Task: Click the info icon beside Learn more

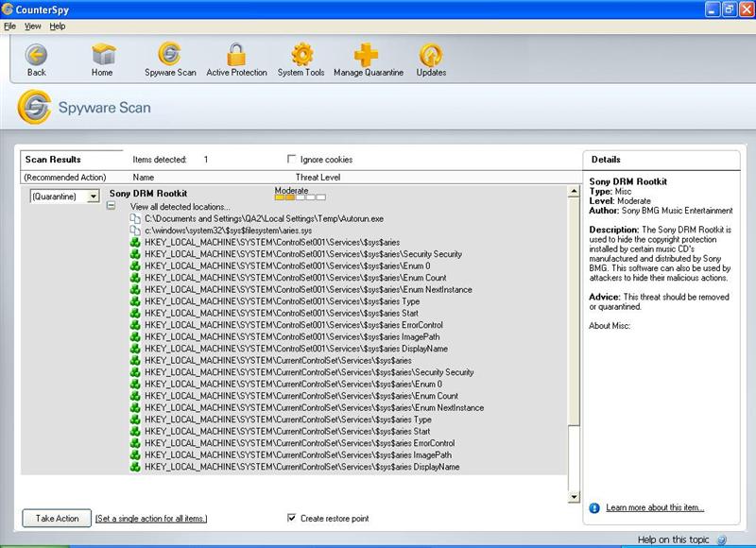Action: pos(594,508)
